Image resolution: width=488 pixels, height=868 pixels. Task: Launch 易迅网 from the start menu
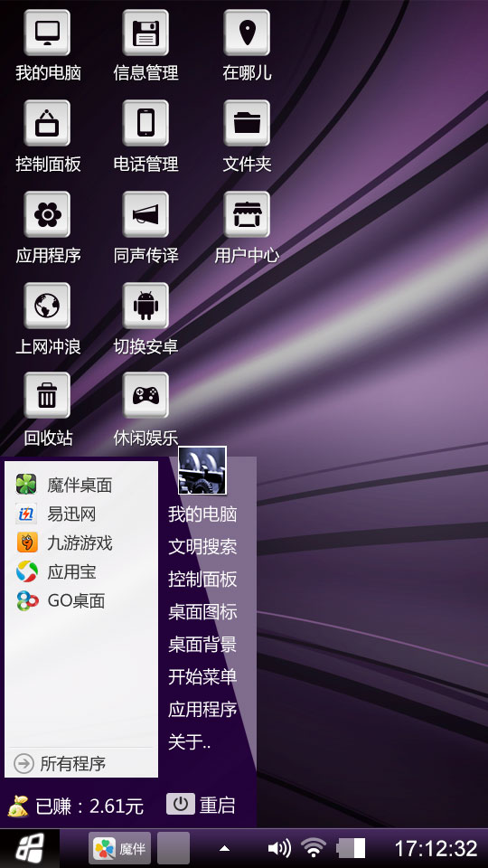80,514
